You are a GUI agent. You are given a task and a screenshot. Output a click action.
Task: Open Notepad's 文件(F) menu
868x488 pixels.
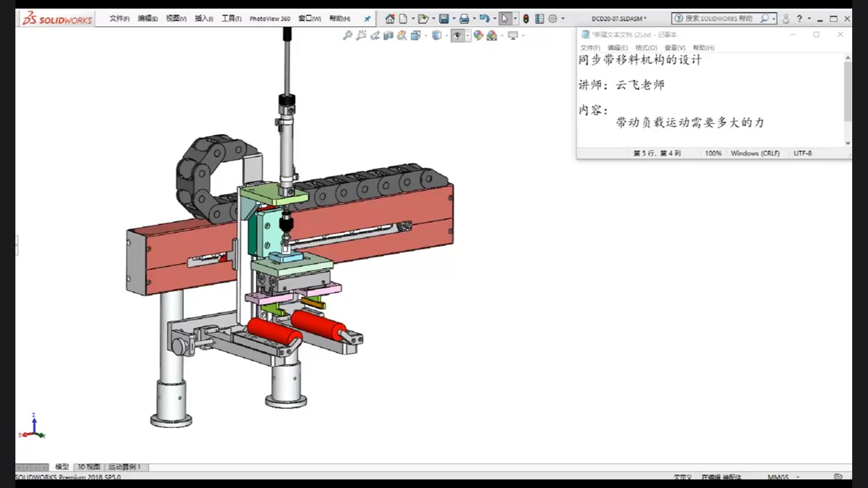coord(590,48)
